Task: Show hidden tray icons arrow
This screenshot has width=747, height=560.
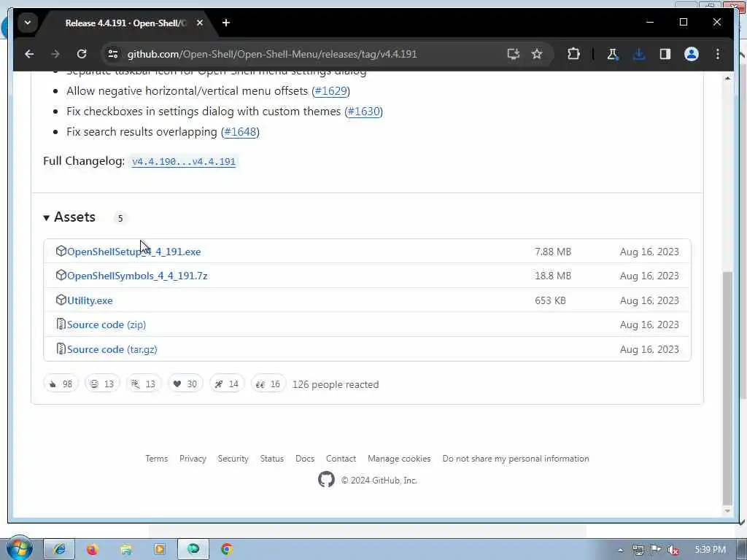Action: [x=620, y=550]
